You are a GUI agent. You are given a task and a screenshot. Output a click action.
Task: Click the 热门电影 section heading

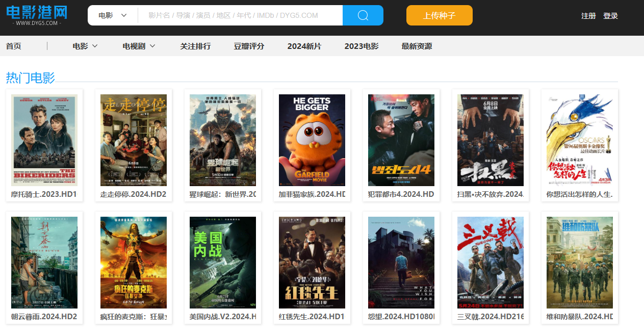(31, 78)
